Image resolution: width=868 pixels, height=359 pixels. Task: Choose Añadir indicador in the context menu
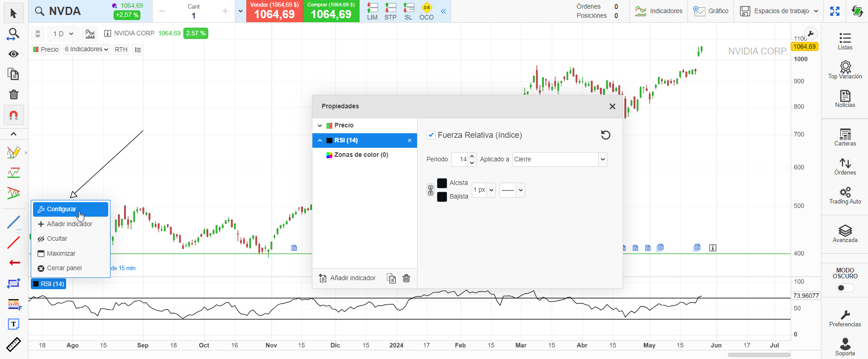pos(71,224)
